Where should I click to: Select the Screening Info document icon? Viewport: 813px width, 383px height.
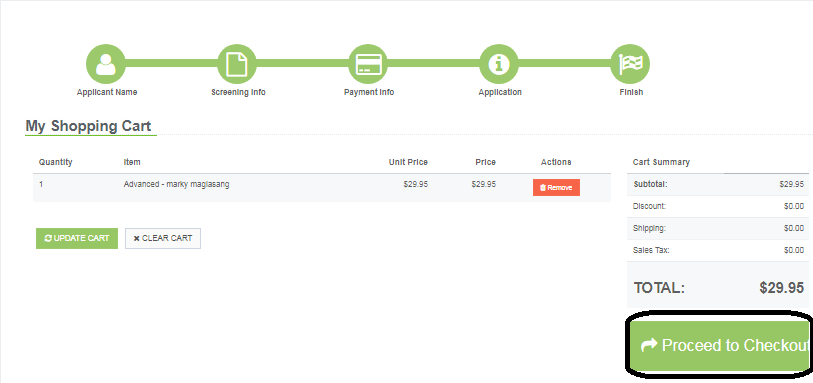pyautogui.click(x=237, y=64)
